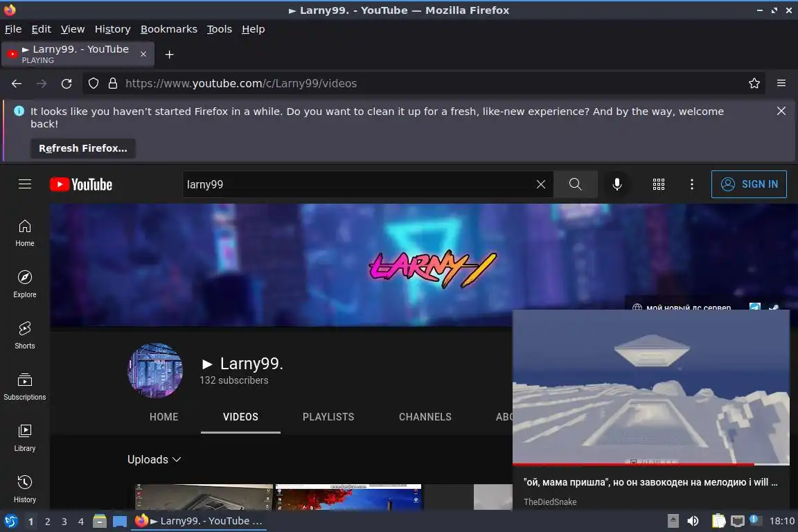
Task: Click the Larny99 Firefox taskbar entry
Action: click(199, 521)
